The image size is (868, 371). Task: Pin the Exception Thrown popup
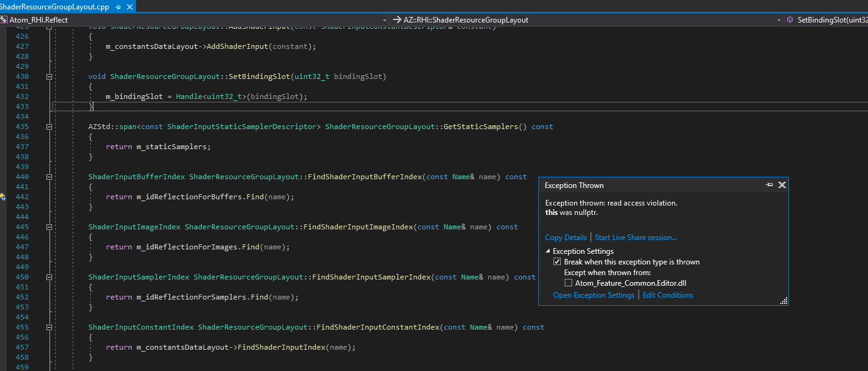(770, 185)
